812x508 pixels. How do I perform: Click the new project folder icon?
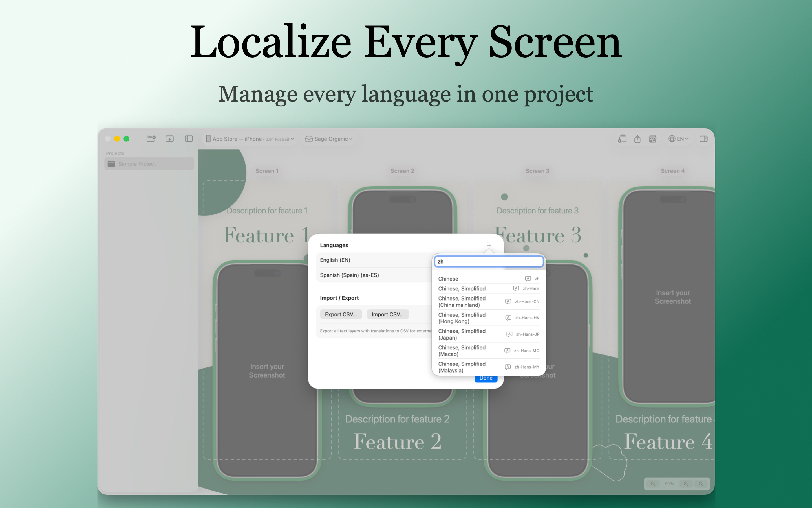click(x=151, y=138)
